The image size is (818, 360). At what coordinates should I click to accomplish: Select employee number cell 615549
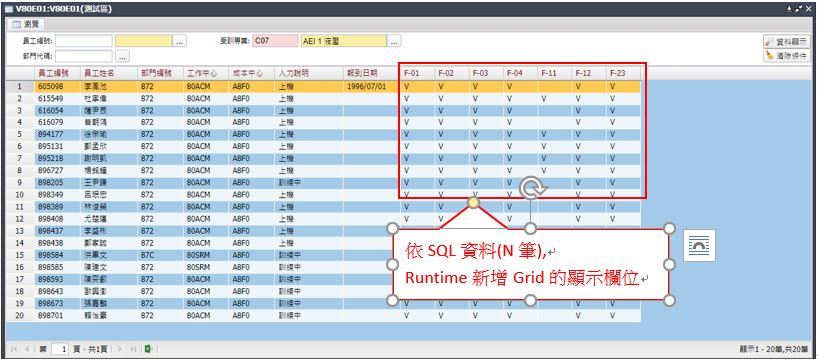tap(58, 99)
